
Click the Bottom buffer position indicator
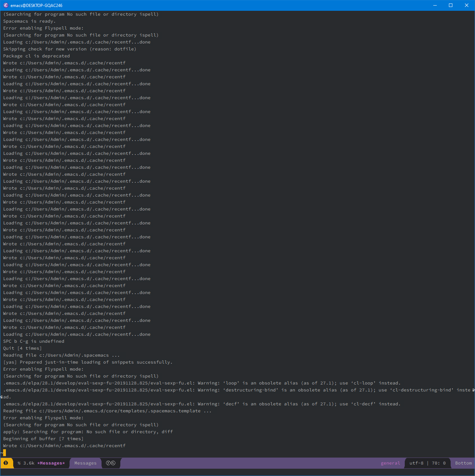coord(463,463)
